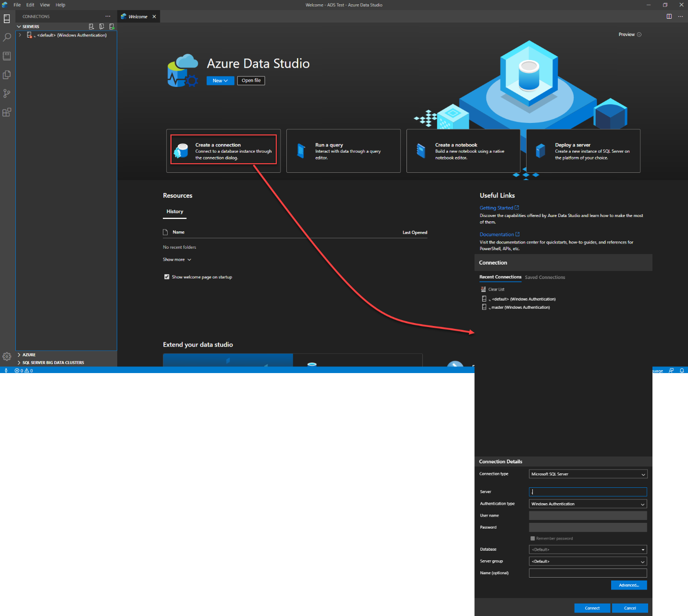
Task: Open the Connection type dropdown
Action: 588,474
